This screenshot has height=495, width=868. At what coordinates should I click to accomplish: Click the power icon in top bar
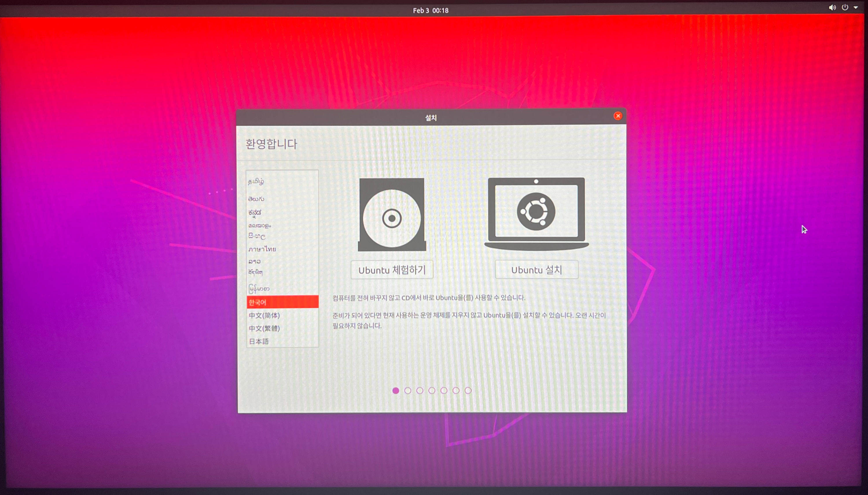pyautogui.click(x=845, y=8)
